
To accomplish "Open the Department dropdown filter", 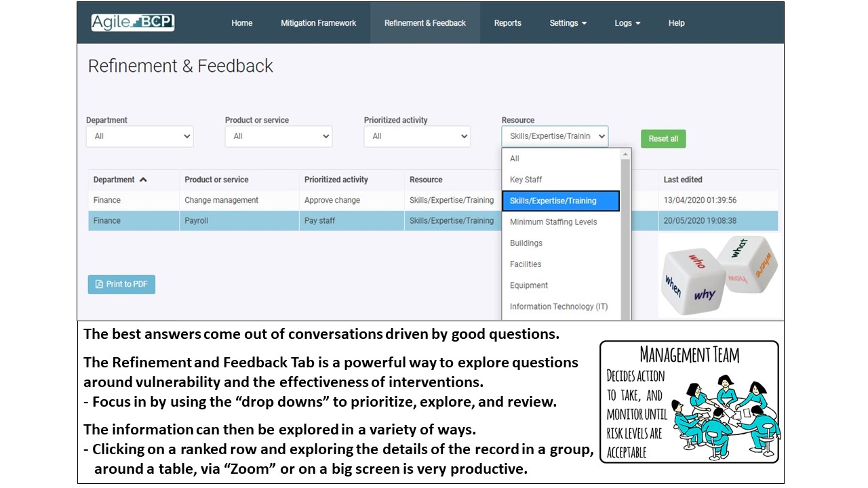I will click(x=140, y=136).
